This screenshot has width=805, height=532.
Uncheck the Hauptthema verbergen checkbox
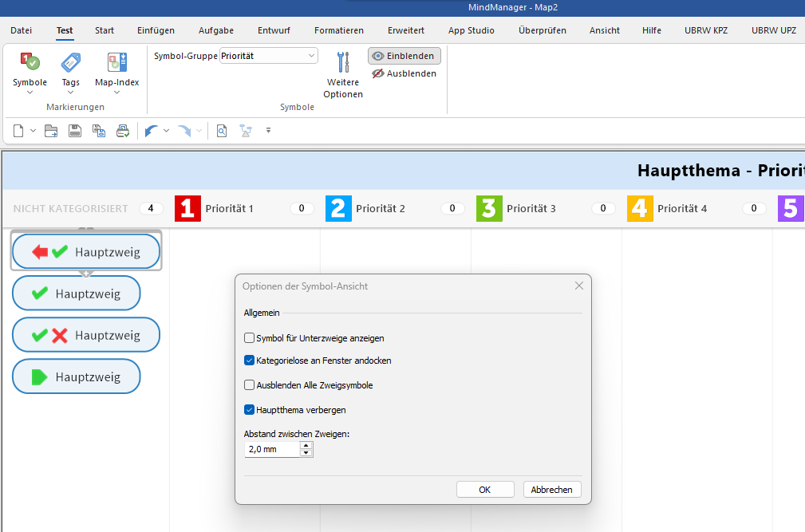pyautogui.click(x=250, y=410)
